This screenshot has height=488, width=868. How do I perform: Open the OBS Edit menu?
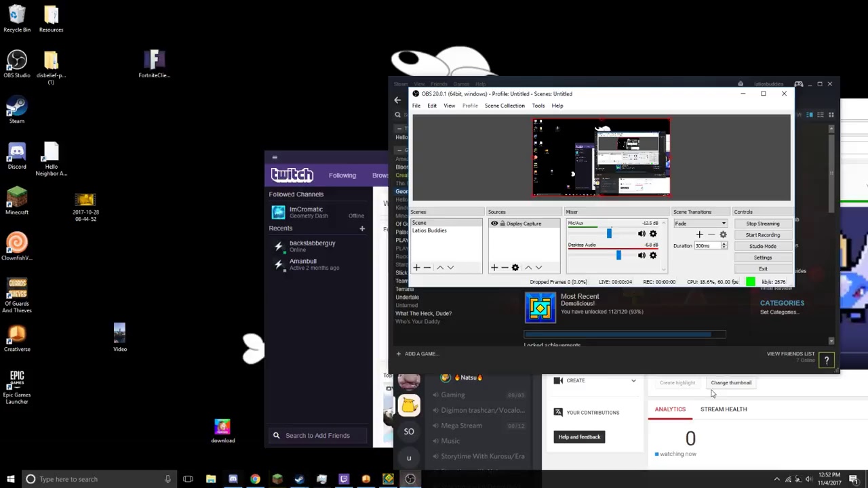[x=432, y=106]
